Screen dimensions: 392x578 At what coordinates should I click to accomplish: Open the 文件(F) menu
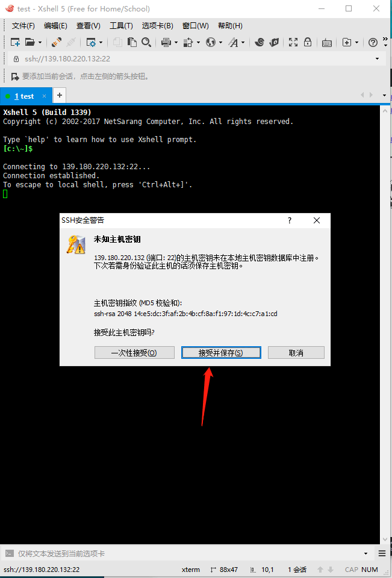point(23,26)
